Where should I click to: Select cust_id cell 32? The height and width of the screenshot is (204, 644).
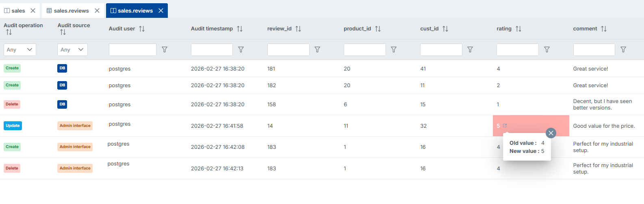coord(423,126)
